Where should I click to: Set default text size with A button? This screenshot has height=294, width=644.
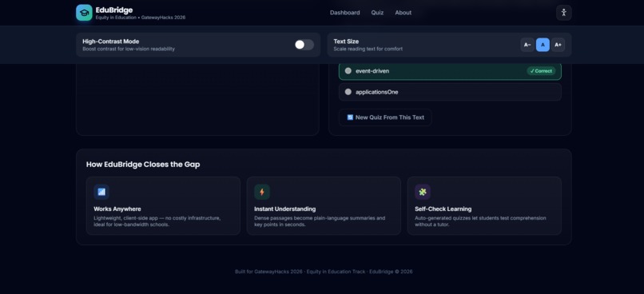point(543,45)
